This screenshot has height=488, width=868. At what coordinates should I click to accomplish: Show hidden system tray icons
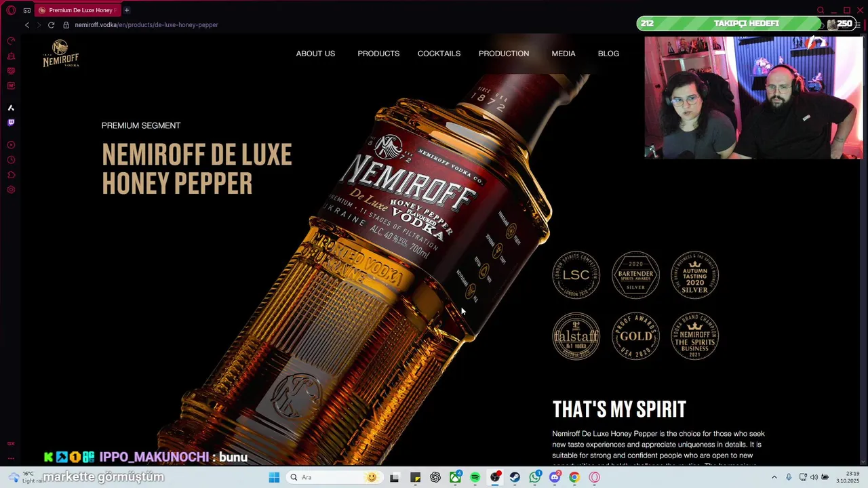pos(774,477)
